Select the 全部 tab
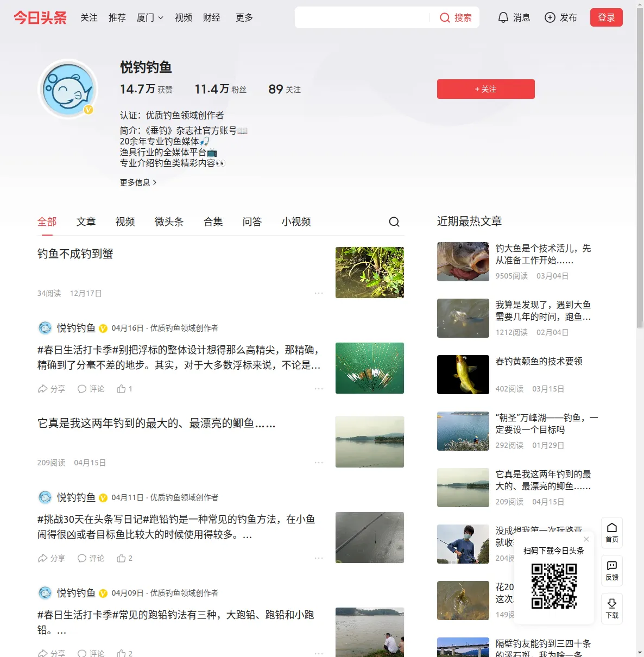Screen dimensions: 644x657 tap(47, 222)
